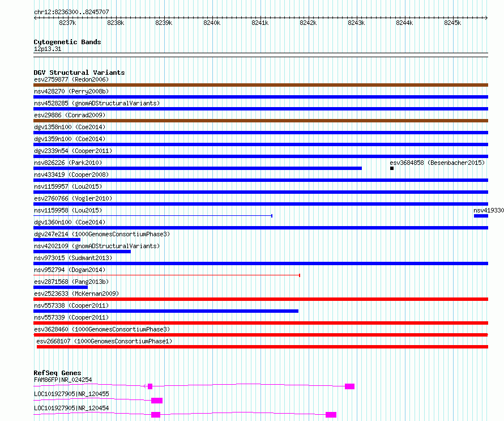Click the nsv419330 label at right edge
The image size is (504, 421).
[x=489, y=210]
